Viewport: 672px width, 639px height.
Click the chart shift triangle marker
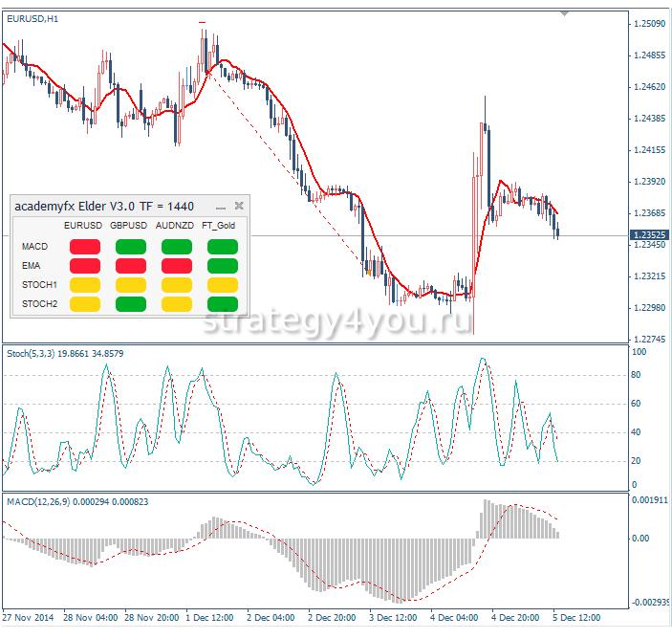(x=565, y=13)
